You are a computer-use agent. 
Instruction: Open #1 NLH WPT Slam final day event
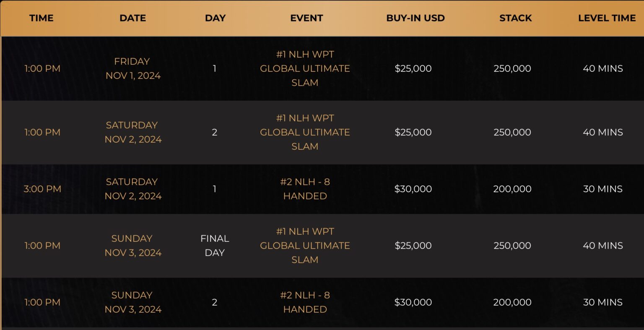305,246
